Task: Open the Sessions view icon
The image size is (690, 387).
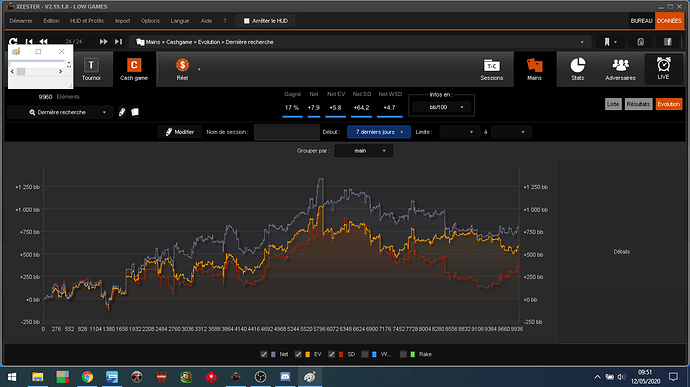Action: (492, 66)
